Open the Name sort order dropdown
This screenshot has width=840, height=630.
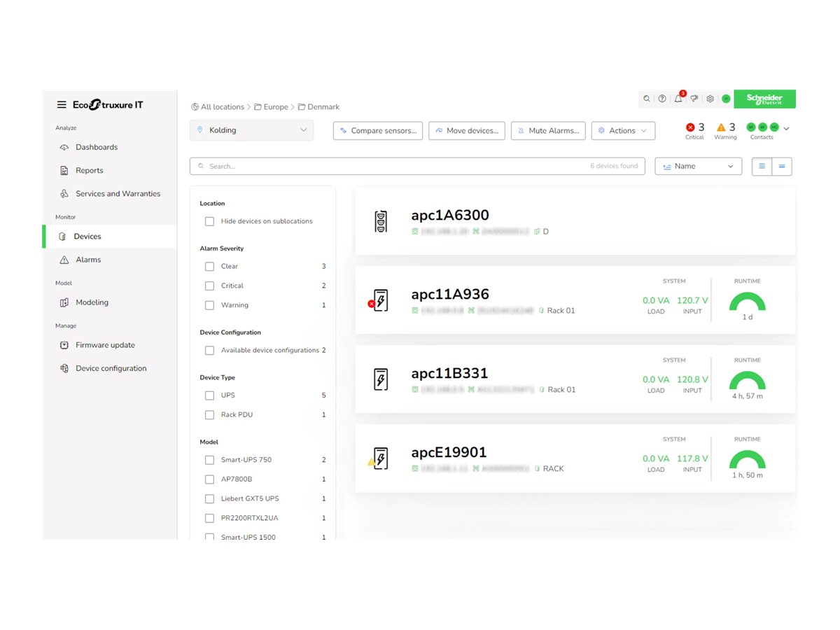698,167
